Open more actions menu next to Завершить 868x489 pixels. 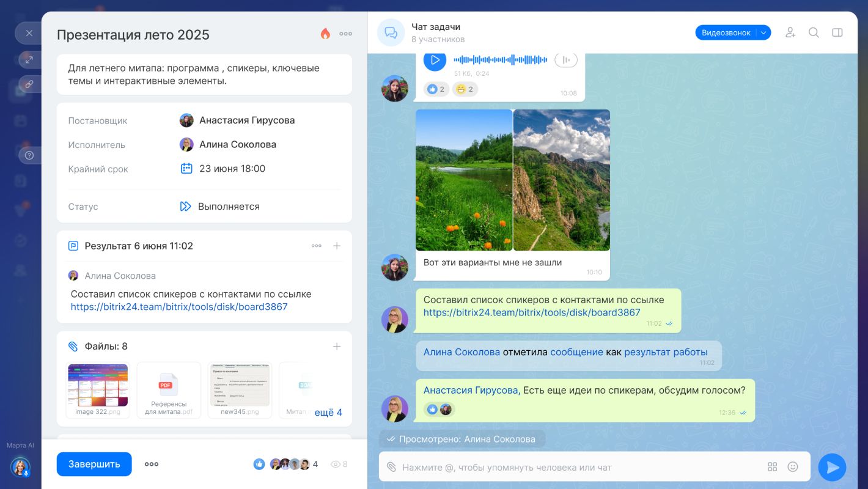tap(152, 464)
